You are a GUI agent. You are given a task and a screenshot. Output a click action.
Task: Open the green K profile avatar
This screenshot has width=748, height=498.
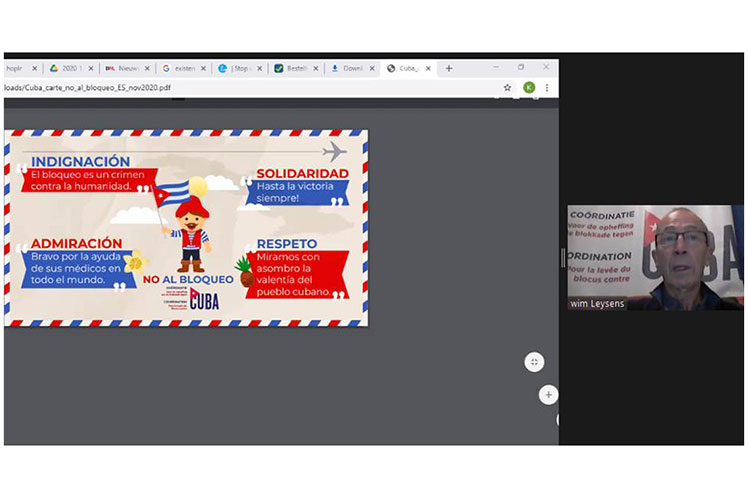[529, 88]
